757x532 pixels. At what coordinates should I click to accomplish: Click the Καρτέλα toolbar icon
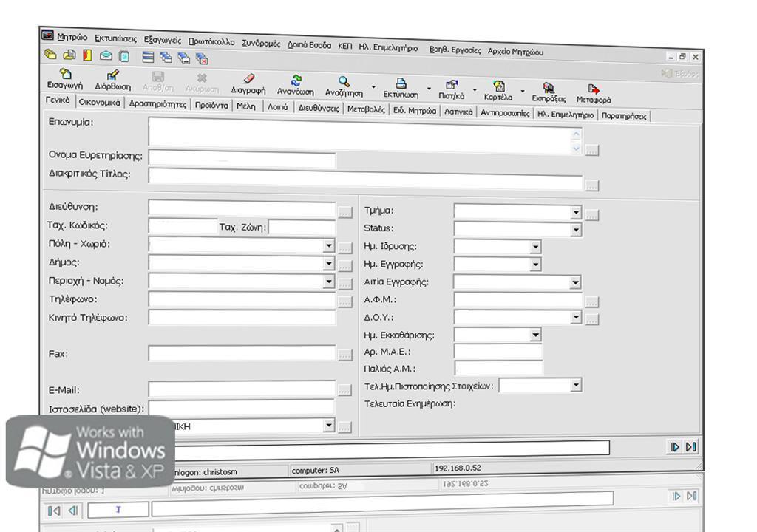[499, 86]
